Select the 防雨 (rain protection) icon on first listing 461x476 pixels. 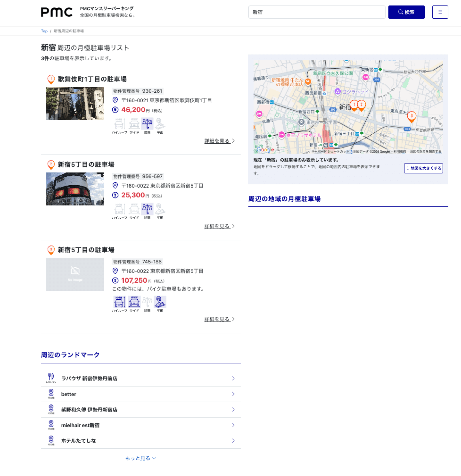pos(148,124)
